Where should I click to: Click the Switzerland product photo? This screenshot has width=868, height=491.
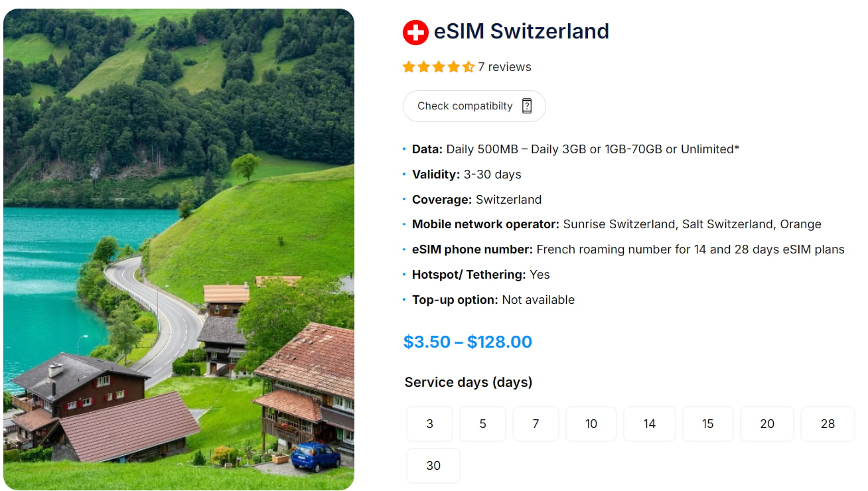point(179,245)
